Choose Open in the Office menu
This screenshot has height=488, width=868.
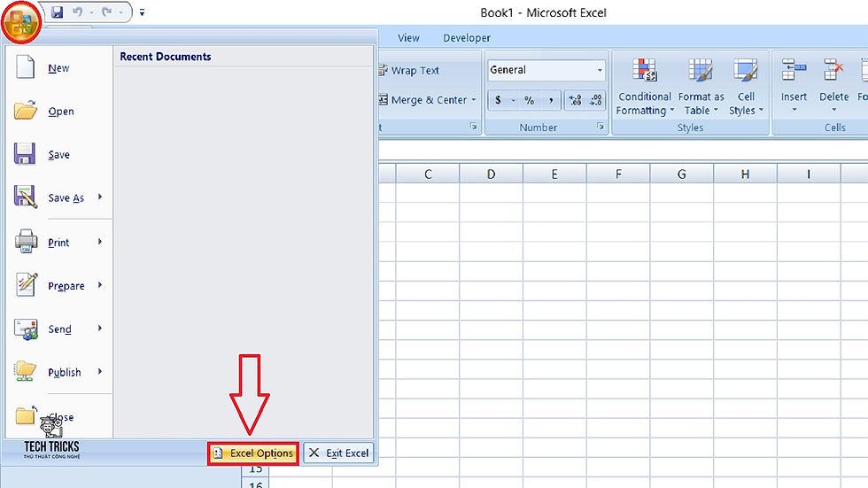click(58, 112)
